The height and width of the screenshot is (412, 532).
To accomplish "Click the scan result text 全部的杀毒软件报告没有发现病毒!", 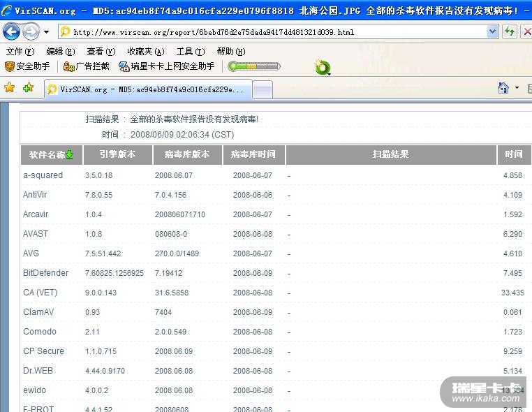I will (194, 119).
